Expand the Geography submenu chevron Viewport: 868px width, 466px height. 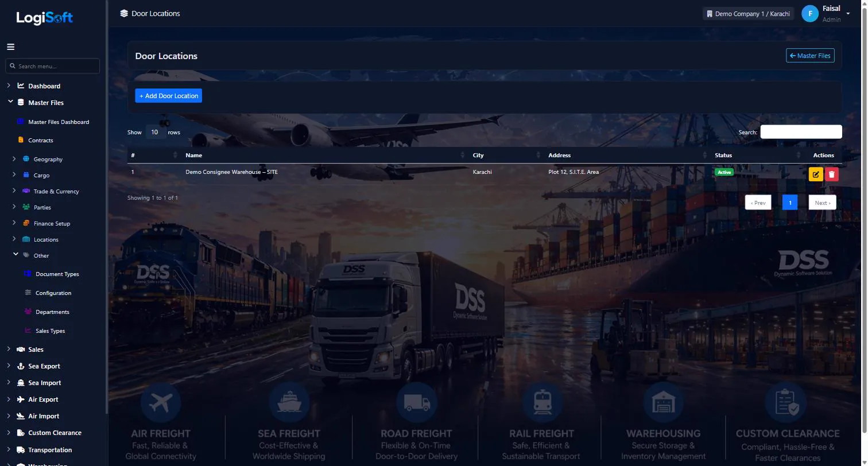(x=14, y=159)
